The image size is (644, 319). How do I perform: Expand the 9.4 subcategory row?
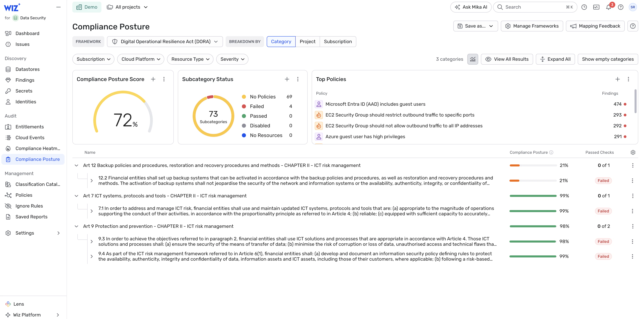pos(92,256)
